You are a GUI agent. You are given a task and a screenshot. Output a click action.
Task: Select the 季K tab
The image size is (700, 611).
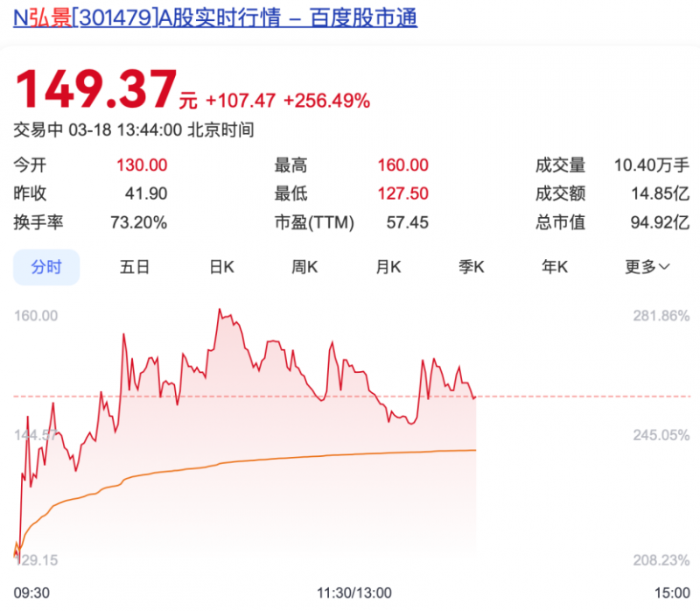coord(472,267)
